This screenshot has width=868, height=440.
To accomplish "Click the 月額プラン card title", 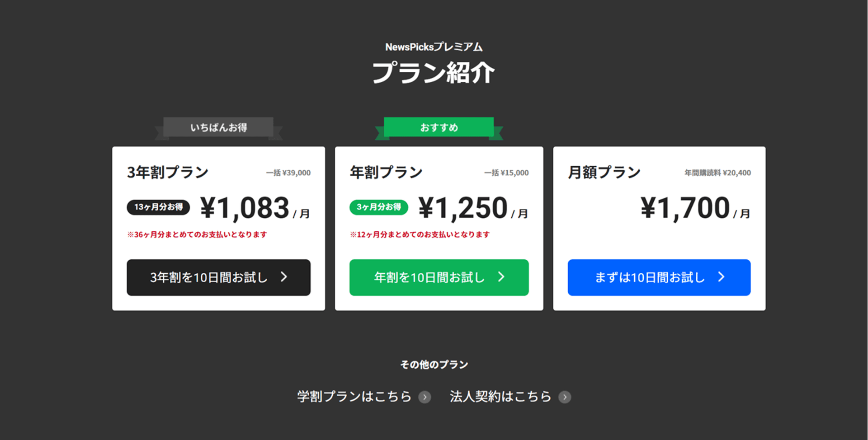I will (x=604, y=172).
